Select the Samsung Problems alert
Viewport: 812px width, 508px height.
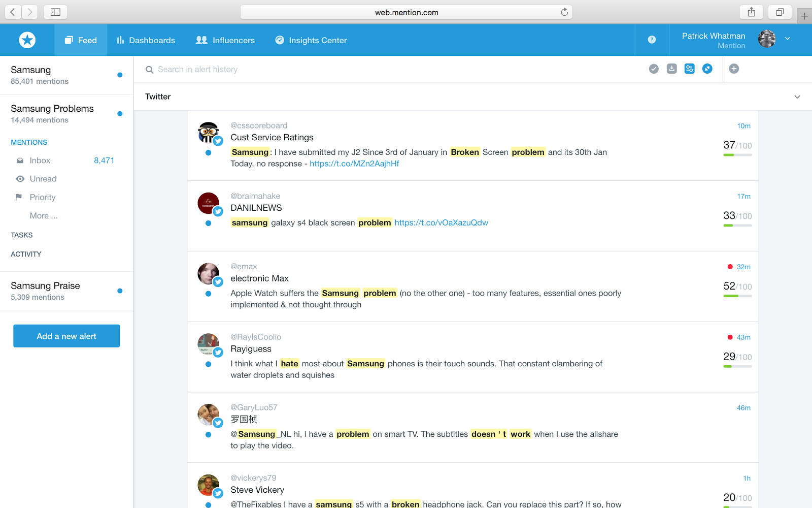tap(66, 114)
